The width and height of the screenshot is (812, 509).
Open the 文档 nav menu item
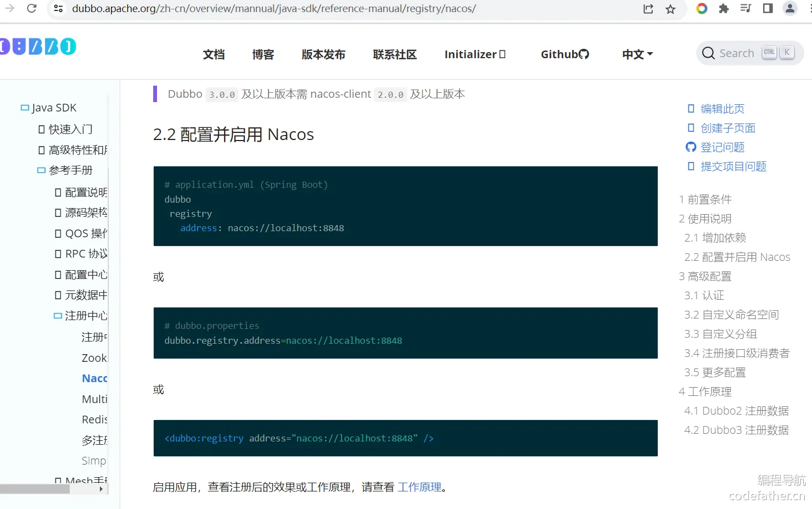(214, 54)
